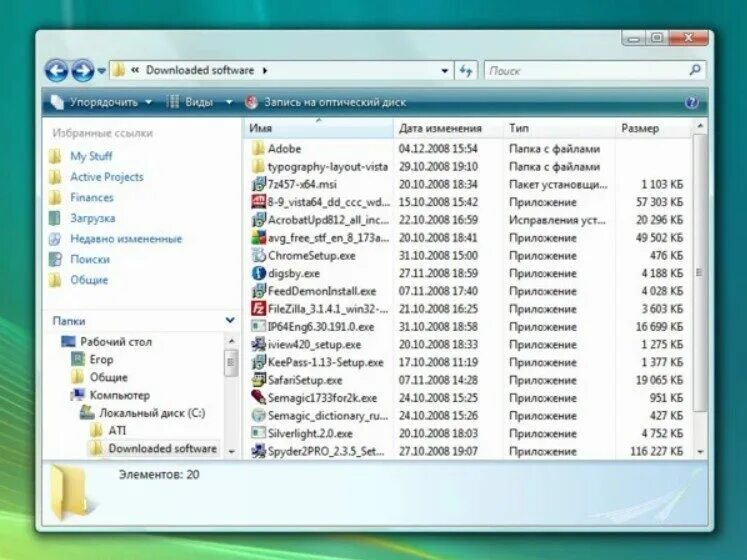The image size is (747, 560).
Task: Sort by the Имя column header
Action: point(318,128)
